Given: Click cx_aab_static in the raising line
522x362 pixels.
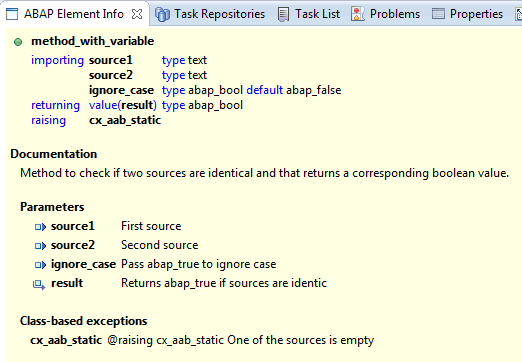Looking at the screenshot, I should click(125, 120).
